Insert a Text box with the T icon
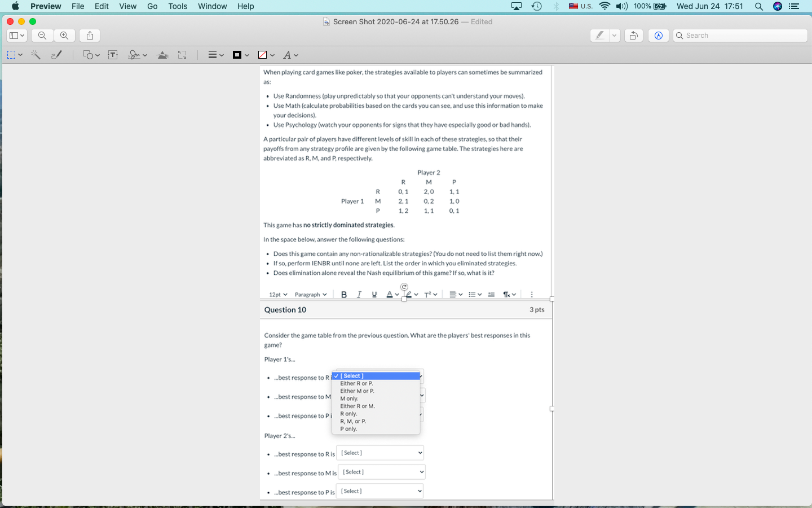 (113, 55)
